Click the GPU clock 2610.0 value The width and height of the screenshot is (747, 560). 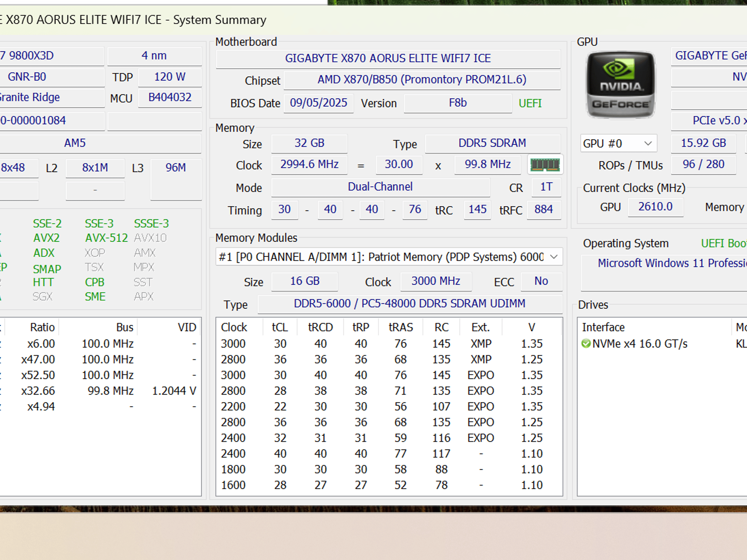655,207
